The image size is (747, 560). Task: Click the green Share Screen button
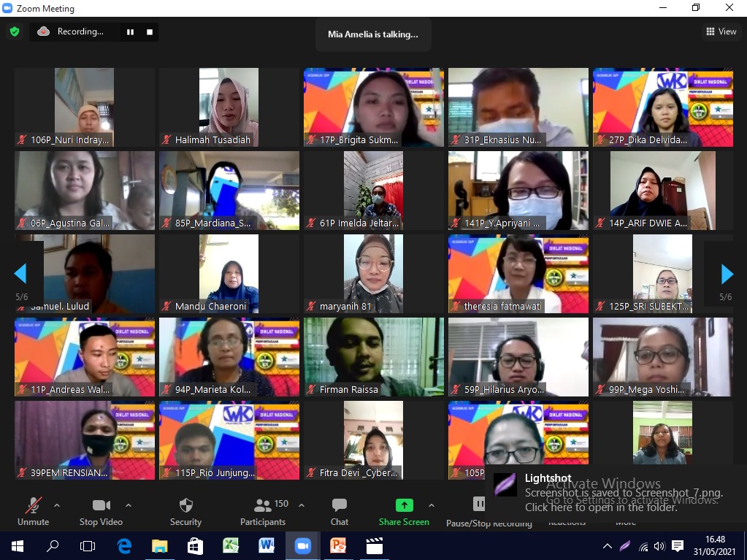coord(404,512)
